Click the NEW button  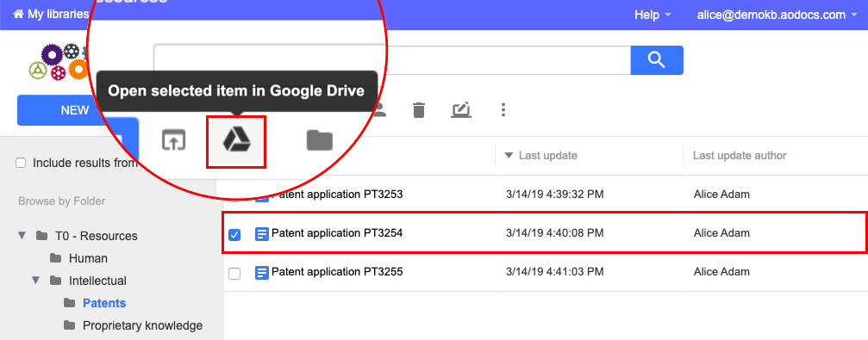click(x=75, y=110)
